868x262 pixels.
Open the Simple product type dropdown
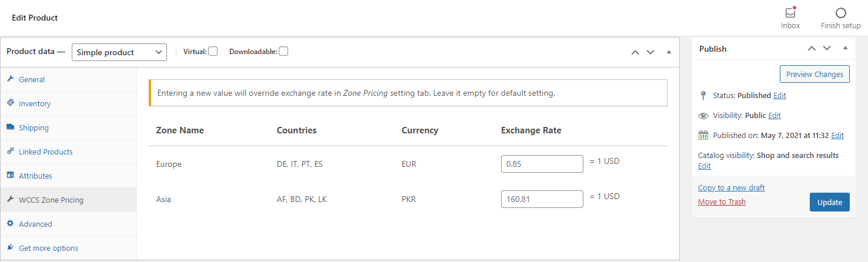[x=119, y=52]
